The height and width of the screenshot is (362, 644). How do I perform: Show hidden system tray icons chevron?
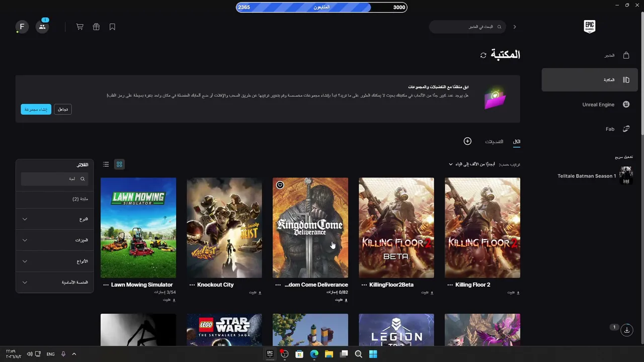pyautogui.click(x=74, y=354)
